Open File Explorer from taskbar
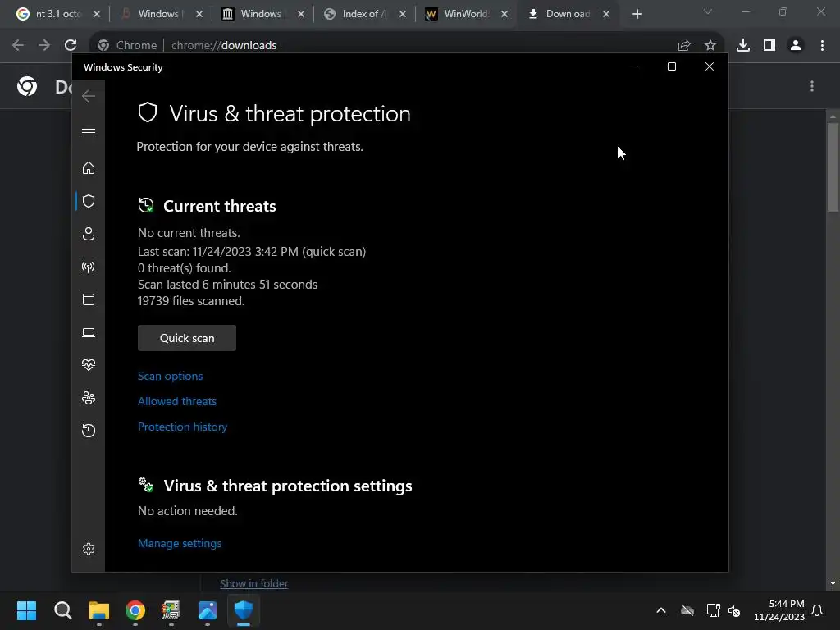Image resolution: width=840 pixels, height=630 pixels. pyautogui.click(x=99, y=610)
